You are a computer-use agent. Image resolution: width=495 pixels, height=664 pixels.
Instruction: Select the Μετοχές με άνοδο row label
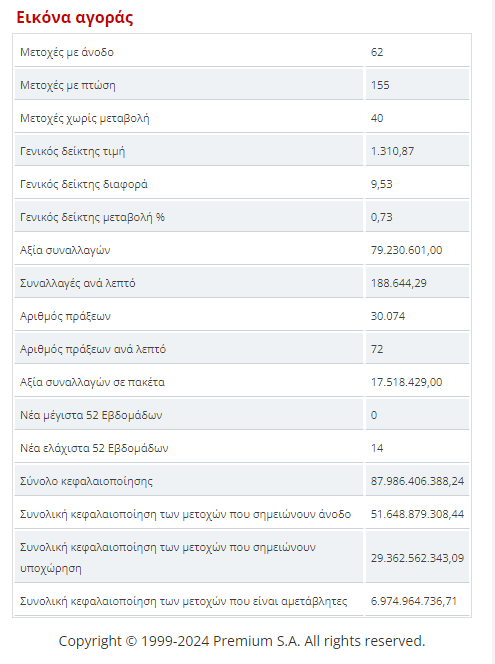tap(67, 52)
